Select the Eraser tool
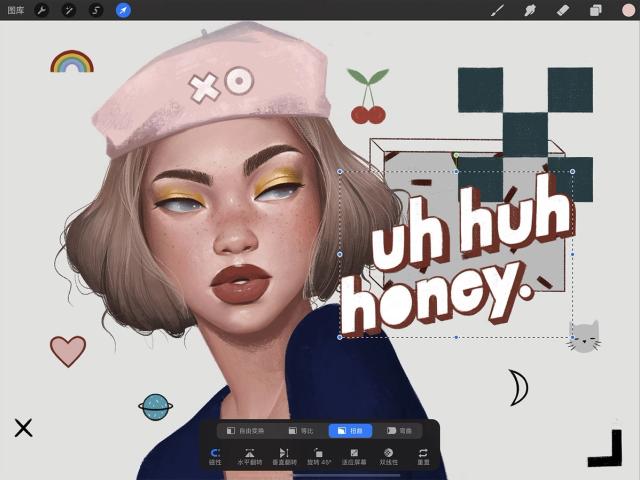Screen dimensions: 640x480 563,10
